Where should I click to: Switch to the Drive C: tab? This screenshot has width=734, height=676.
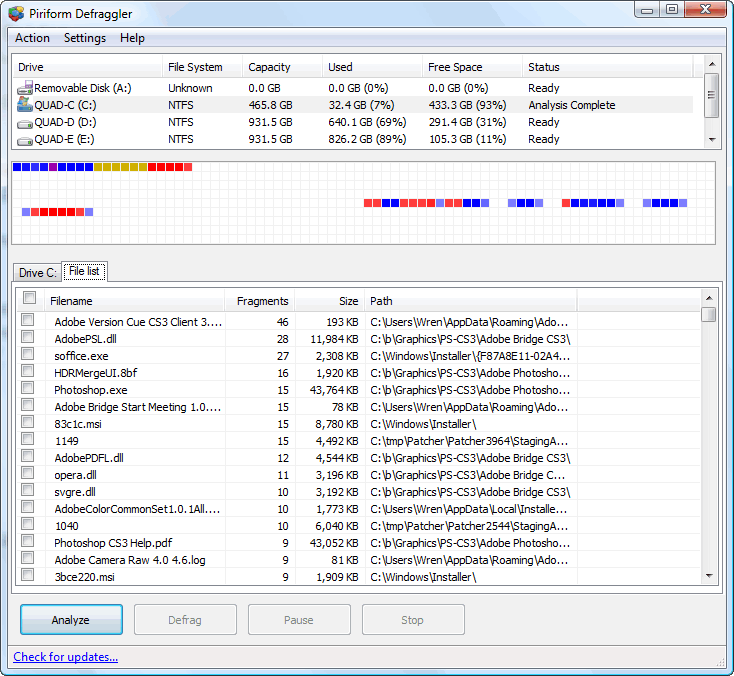point(37,272)
